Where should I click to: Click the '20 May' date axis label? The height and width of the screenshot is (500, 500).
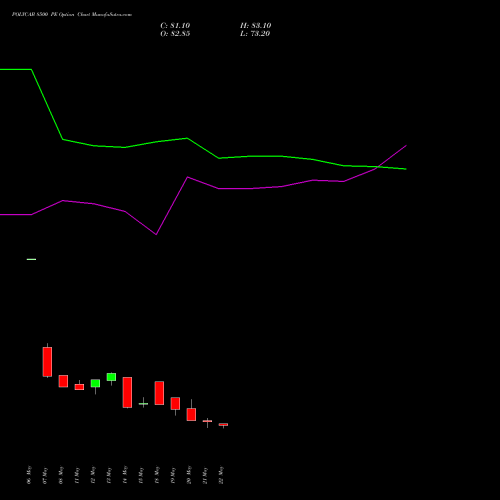(x=189, y=475)
